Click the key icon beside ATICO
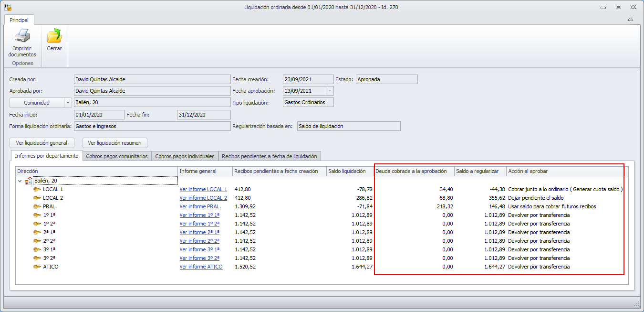 coord(37,267)
